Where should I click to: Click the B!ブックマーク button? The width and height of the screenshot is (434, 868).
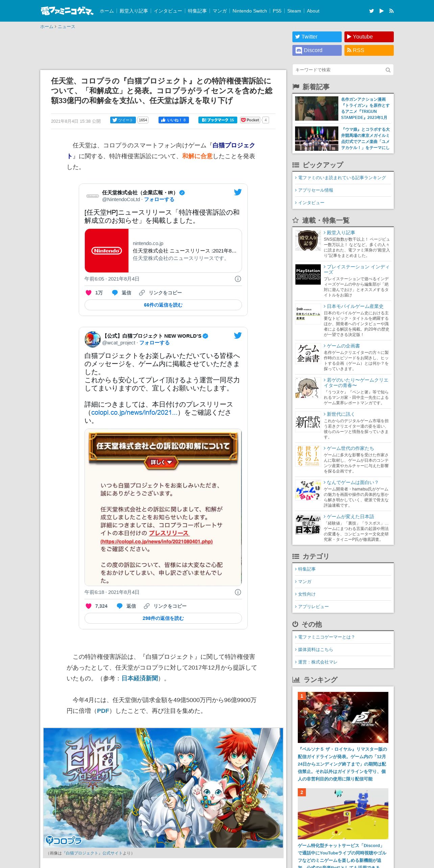[218, 120]
